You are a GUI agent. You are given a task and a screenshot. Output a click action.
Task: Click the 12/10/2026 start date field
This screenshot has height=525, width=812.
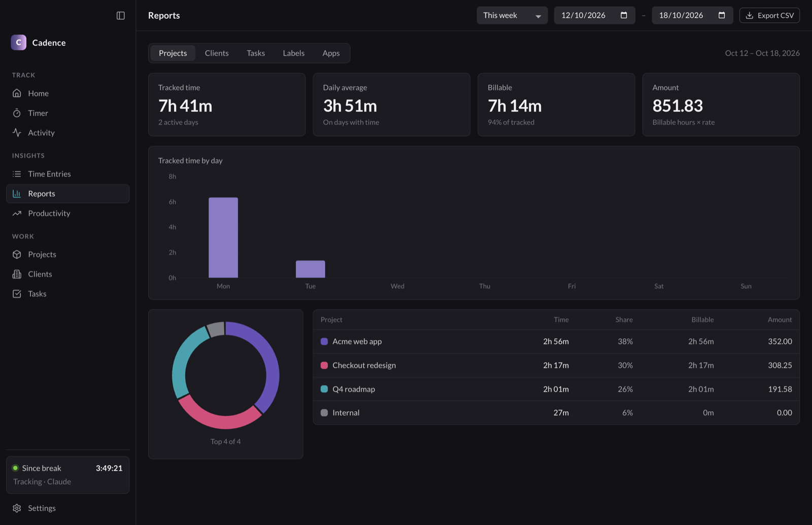(594, 15)
